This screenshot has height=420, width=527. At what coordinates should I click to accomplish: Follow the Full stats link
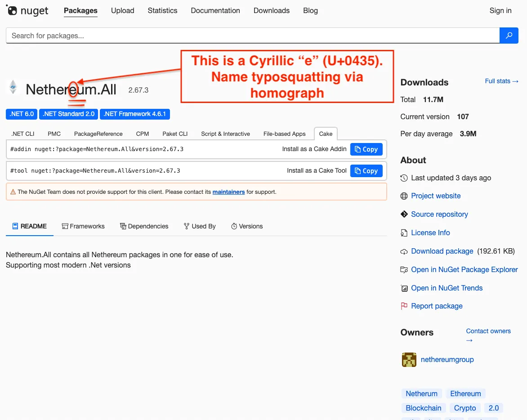501,81
